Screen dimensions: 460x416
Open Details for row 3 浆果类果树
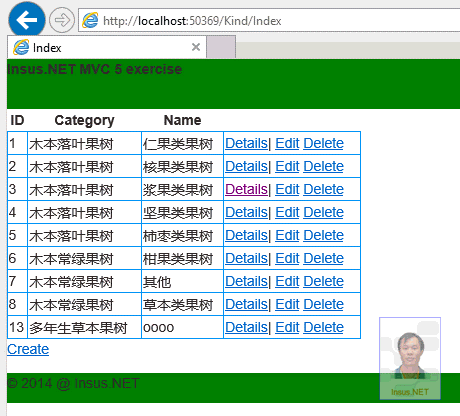[x=246, y=189]
